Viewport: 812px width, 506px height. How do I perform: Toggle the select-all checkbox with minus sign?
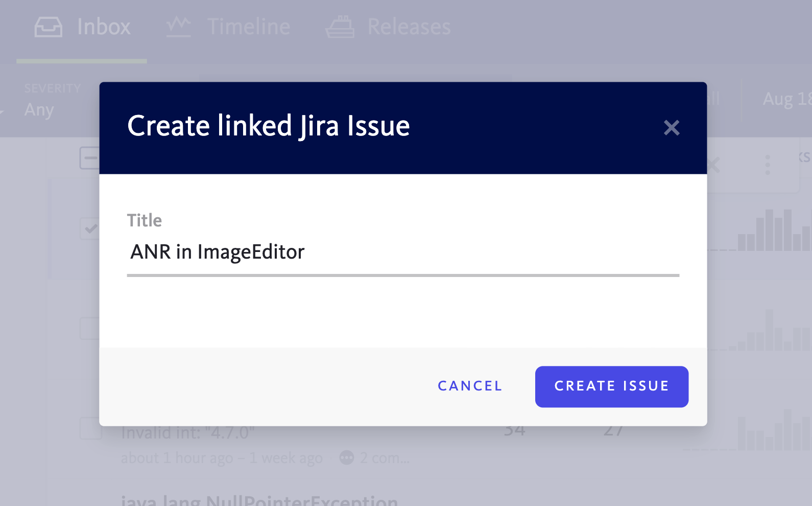(x=89, y=158)
